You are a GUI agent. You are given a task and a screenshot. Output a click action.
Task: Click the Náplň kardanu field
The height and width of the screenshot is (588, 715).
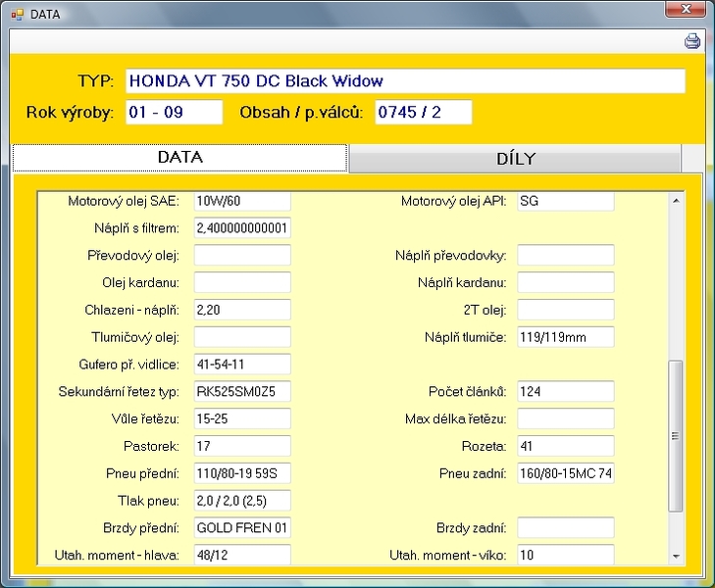tap(566, 282)
